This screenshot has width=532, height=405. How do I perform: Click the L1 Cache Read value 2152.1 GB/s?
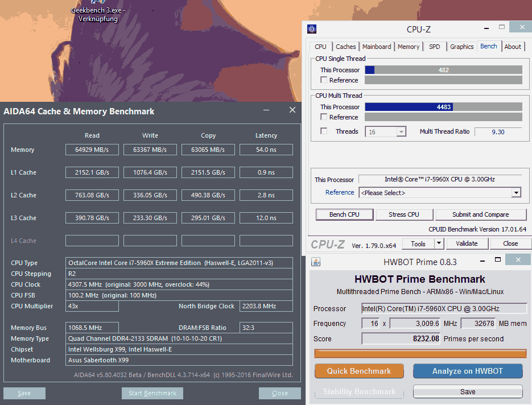(92, 172)
